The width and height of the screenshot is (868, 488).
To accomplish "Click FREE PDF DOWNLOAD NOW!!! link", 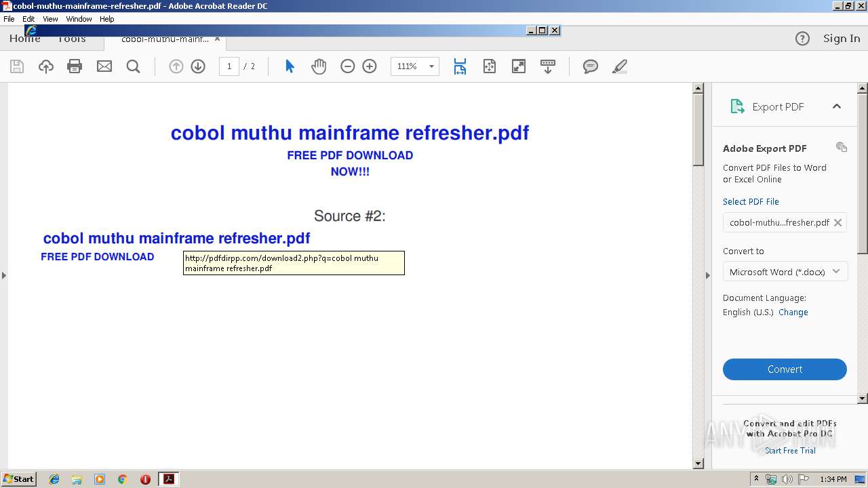I will coord(350,163).
